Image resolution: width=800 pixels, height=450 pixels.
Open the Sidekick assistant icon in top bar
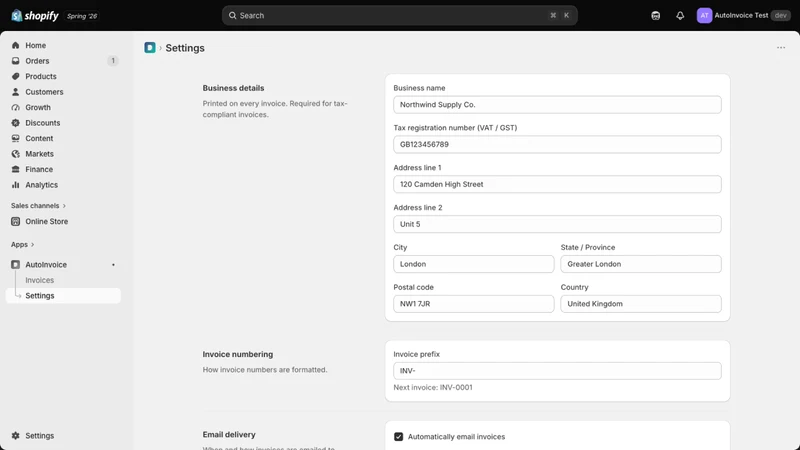656,16
